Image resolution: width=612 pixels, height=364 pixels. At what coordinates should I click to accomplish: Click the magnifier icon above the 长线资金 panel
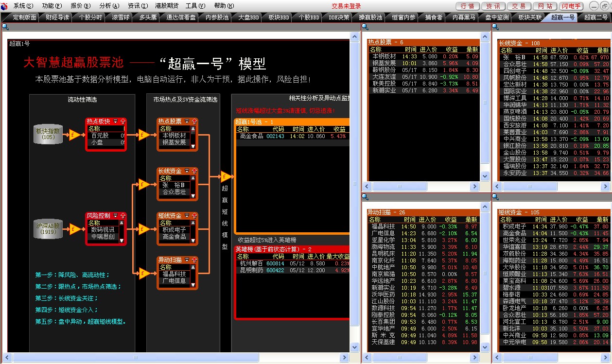tap(495, 27)
